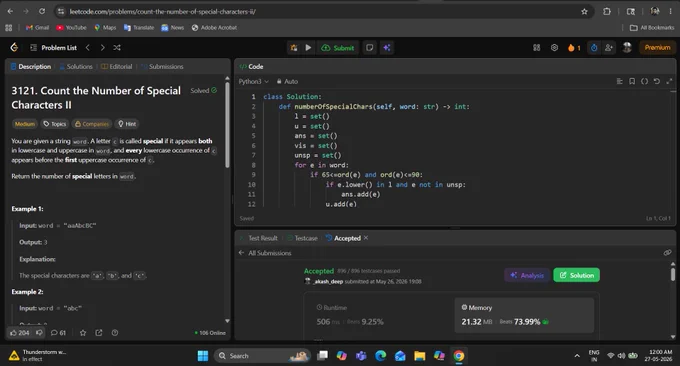View the streak fire counter
Screen dimensions: 680x366
[x=574, y=48]
